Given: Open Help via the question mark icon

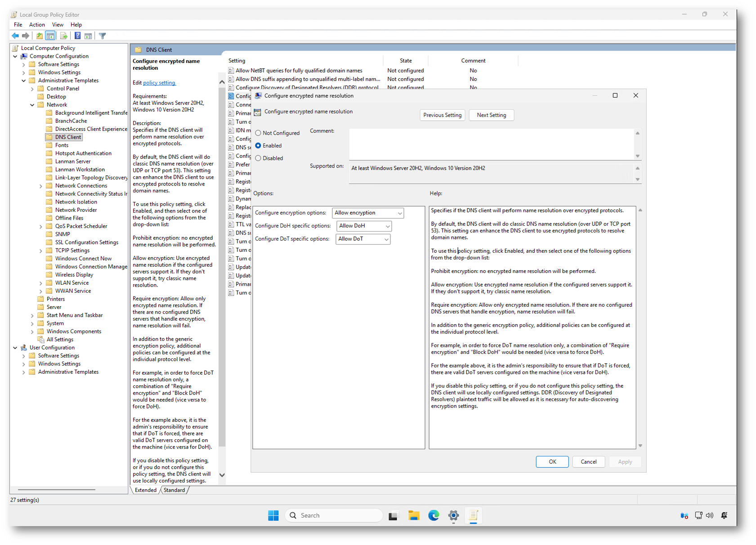Looking at the screenshot, I should tap(77, 36).
